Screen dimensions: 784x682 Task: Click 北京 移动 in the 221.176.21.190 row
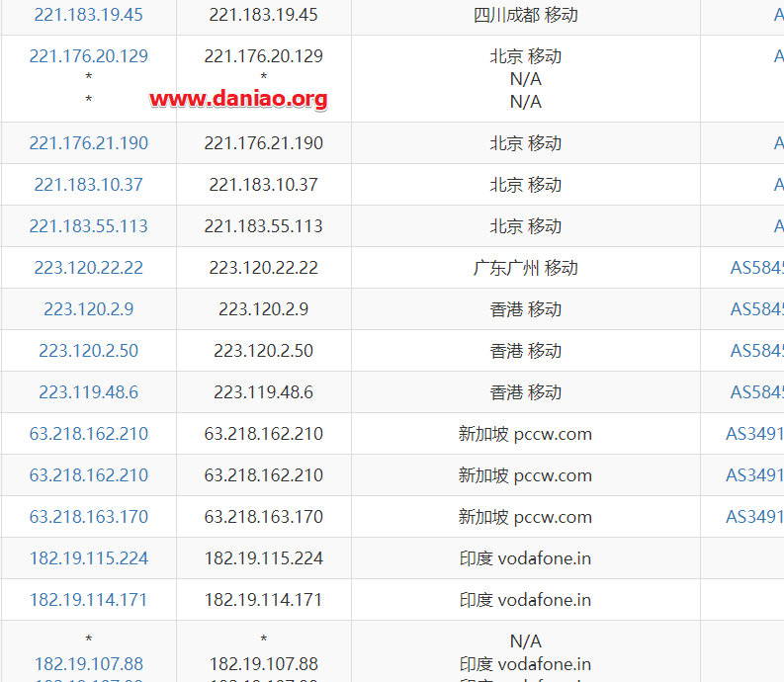526,143
